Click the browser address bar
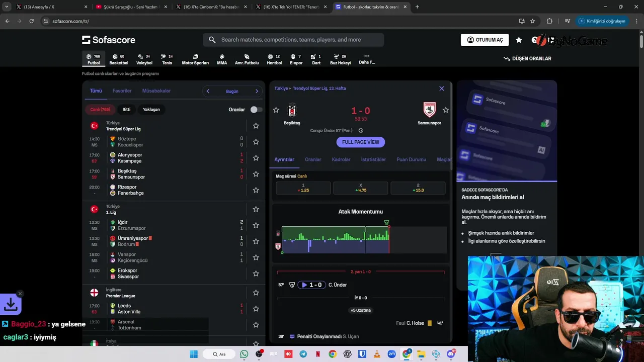Viewport: 644px width, 362px height. [282, 21]
